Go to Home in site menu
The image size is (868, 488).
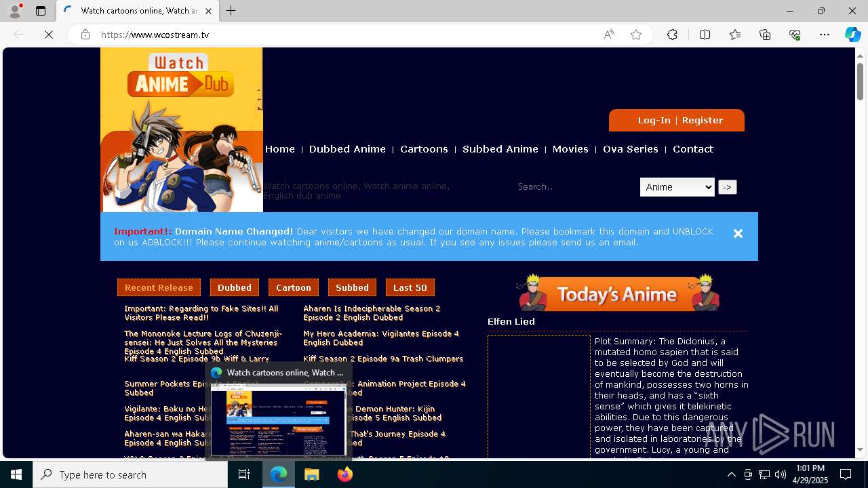(280, 149)
